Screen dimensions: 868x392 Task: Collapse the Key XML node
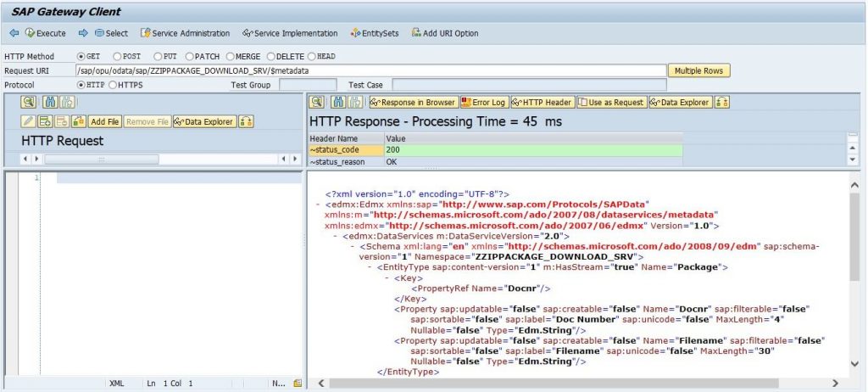click(387, 278)
